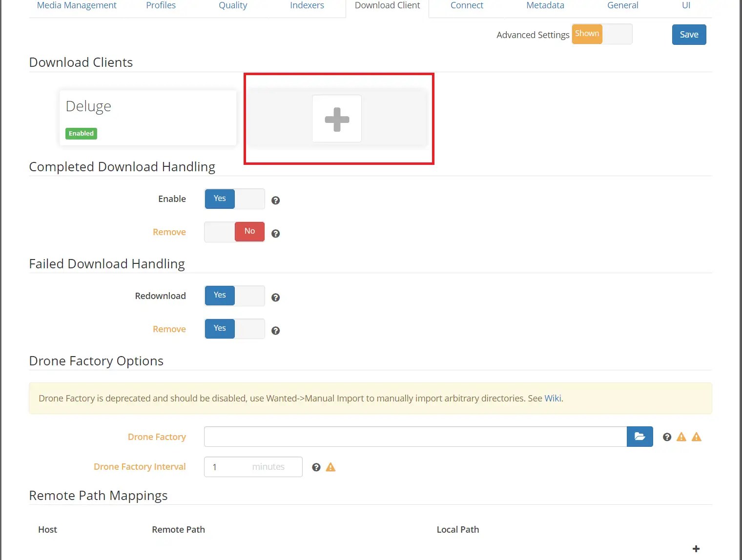This screenshot has width=742, height=560.
Task: Add a new remote path mapping
Action: click(696, 549)
